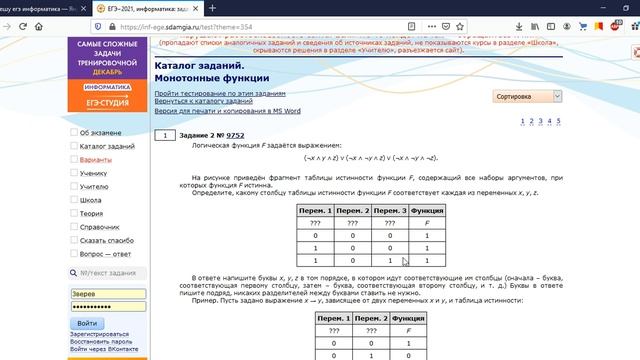The image size is (640, 360).
Task: Click the login username field
Action: click(x=108, y=293)
